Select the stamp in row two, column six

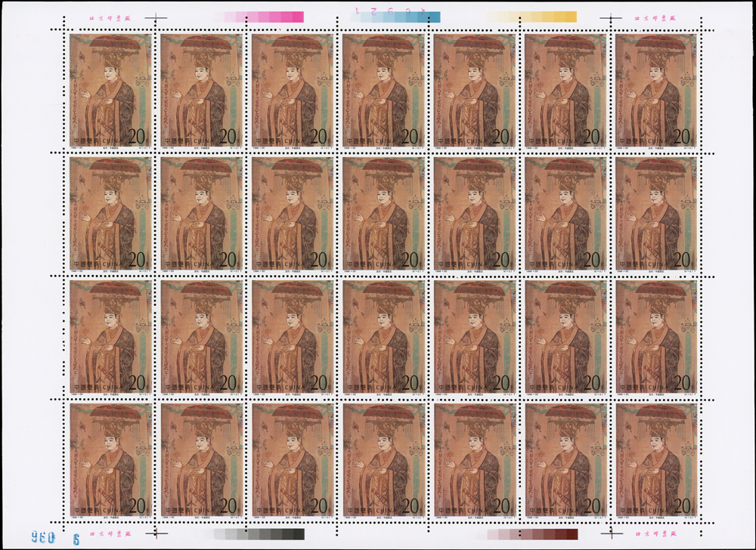565,215
